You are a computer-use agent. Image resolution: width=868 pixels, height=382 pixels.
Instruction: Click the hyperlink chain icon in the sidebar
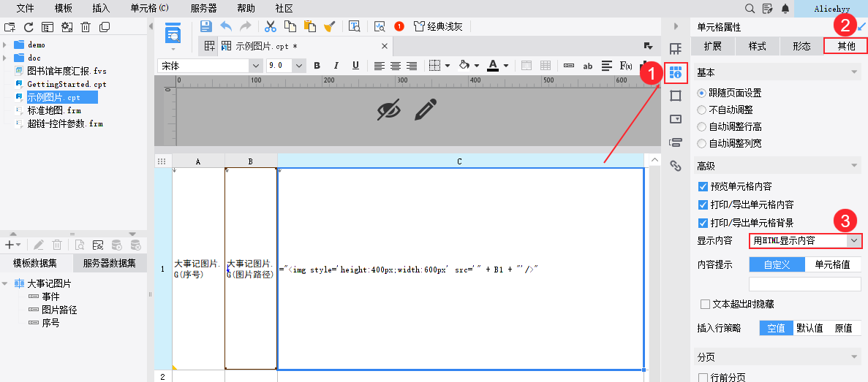[676, 165]
